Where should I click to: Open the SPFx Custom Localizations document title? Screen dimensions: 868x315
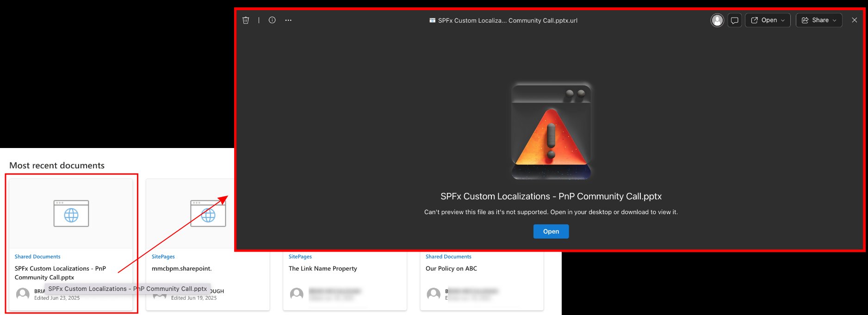[60, 273]
